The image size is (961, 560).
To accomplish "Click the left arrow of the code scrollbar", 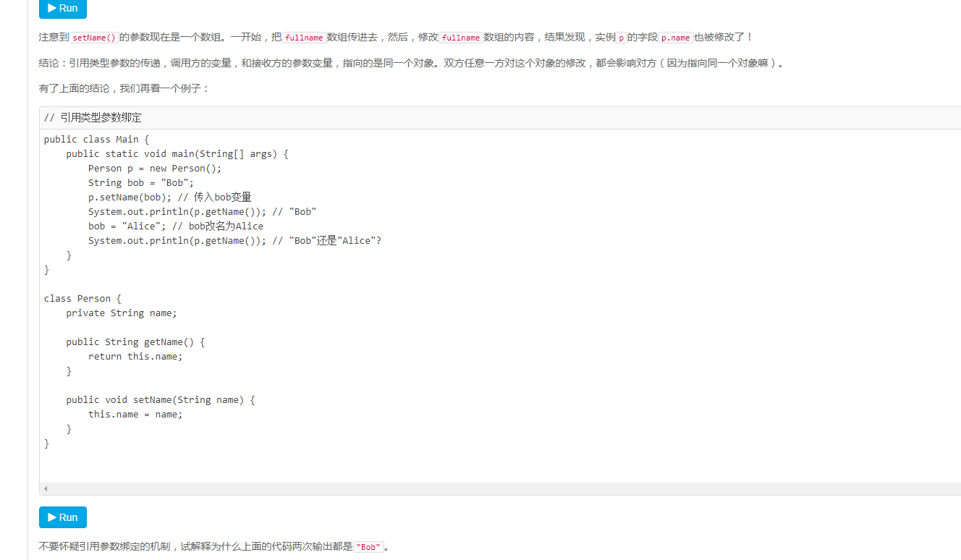I will click(x=46, y=489).
